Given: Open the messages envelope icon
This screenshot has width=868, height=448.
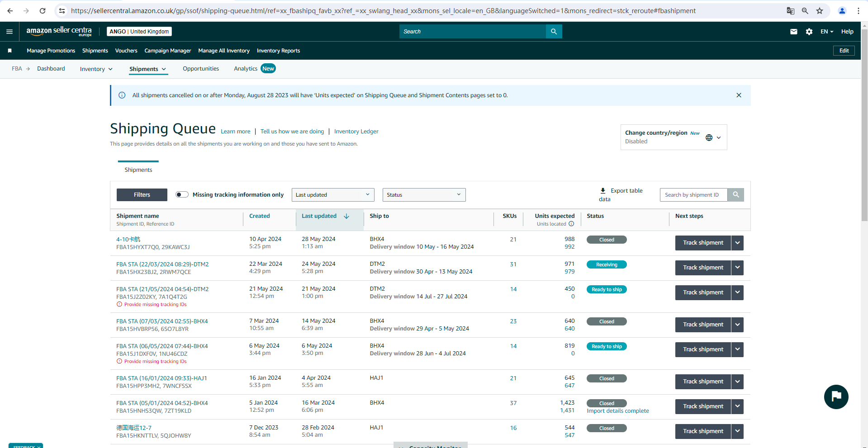Looking at the screenshot, I should 793,32.
